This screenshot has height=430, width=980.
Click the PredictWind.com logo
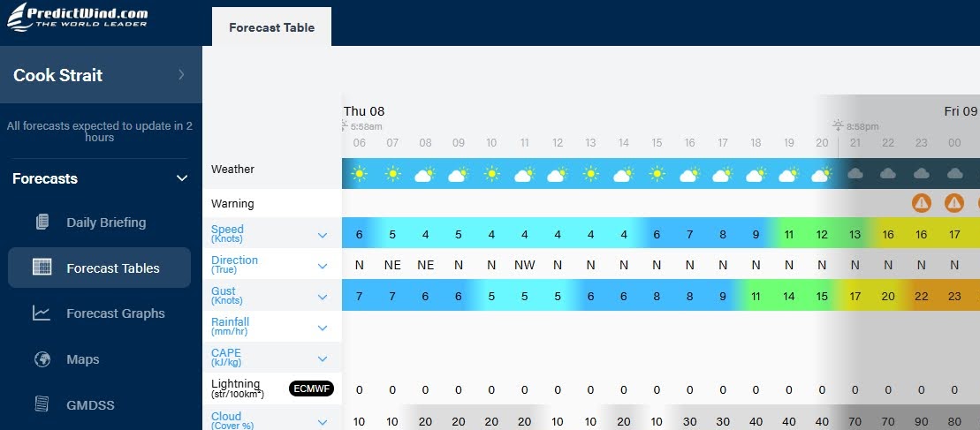(x=78, y=18)
